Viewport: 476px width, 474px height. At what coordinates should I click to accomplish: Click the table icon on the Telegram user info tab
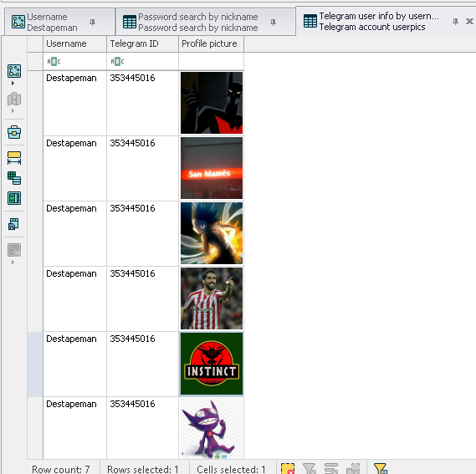pos(310,21)
